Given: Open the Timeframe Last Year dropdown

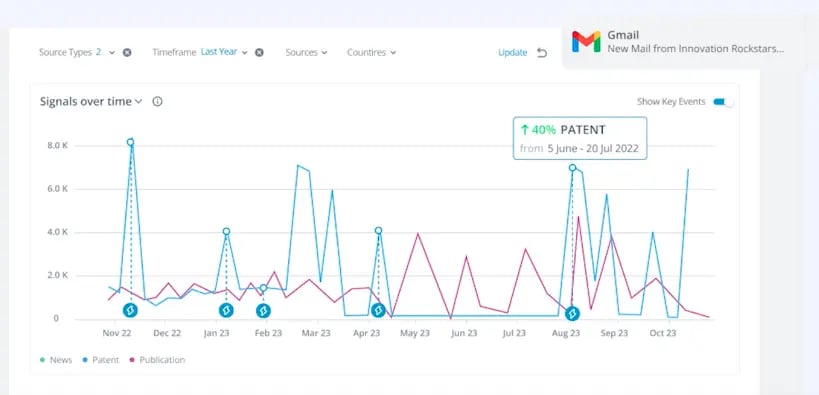Looking at the screenshot, I should tap(200, 52).
